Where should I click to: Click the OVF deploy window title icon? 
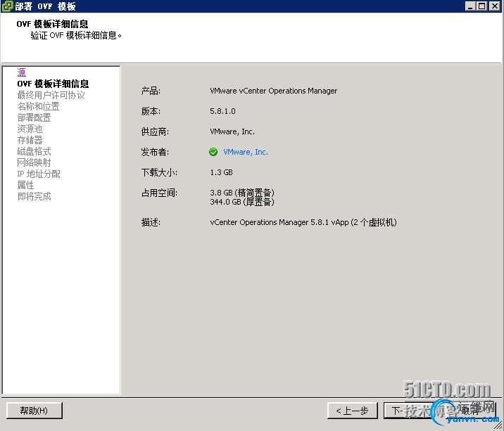pyautogui.click(x=7, y=6)
